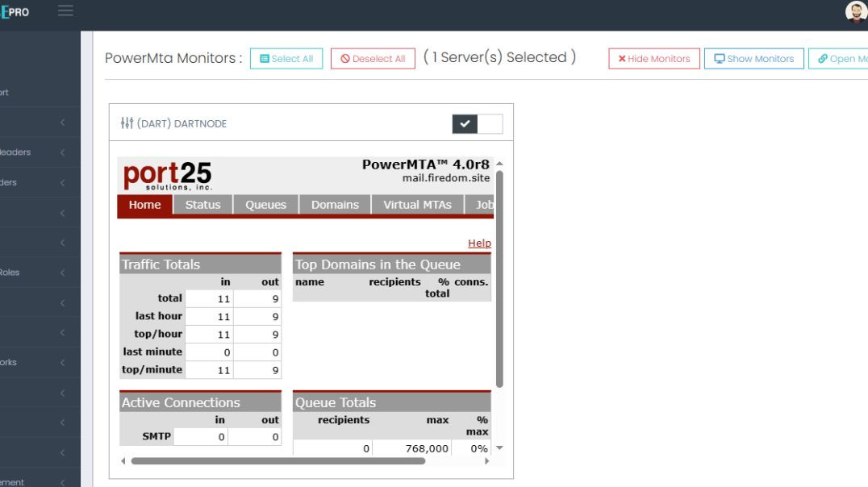Image resolution: width=868 pixels, height=487 pixels.
Task: Click the Hide Monitors button
Action: (x=654, y=59)
